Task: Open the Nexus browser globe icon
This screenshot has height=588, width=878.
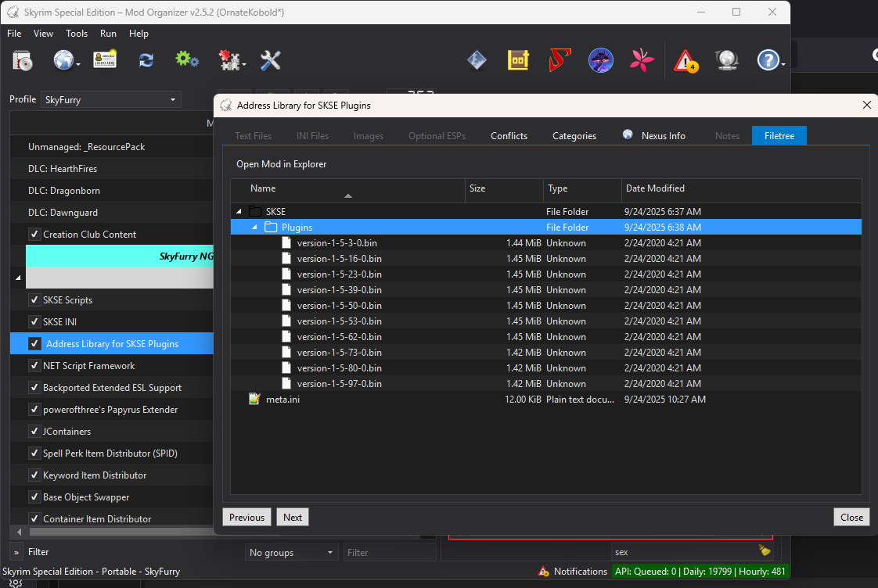Action: 63,60
